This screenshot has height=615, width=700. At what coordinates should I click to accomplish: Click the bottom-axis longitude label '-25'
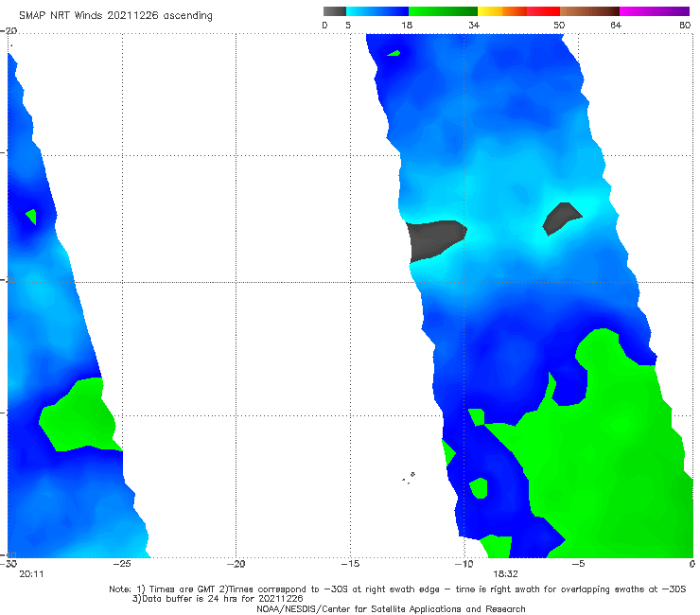click(122, 564)
